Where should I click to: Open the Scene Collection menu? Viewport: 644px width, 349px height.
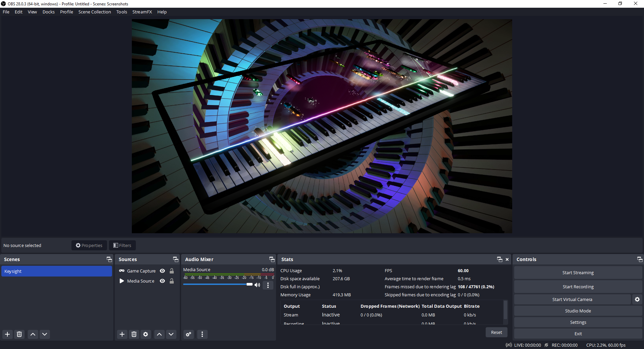95,12
